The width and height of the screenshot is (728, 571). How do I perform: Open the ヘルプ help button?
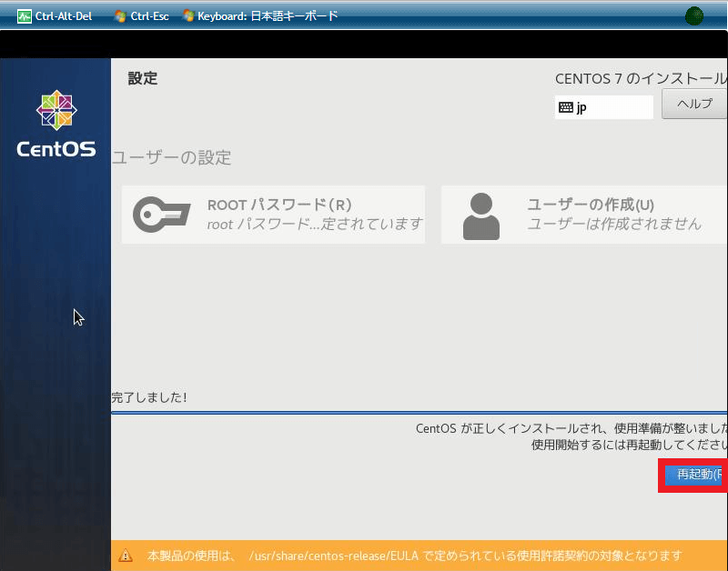tap(694, 104)
